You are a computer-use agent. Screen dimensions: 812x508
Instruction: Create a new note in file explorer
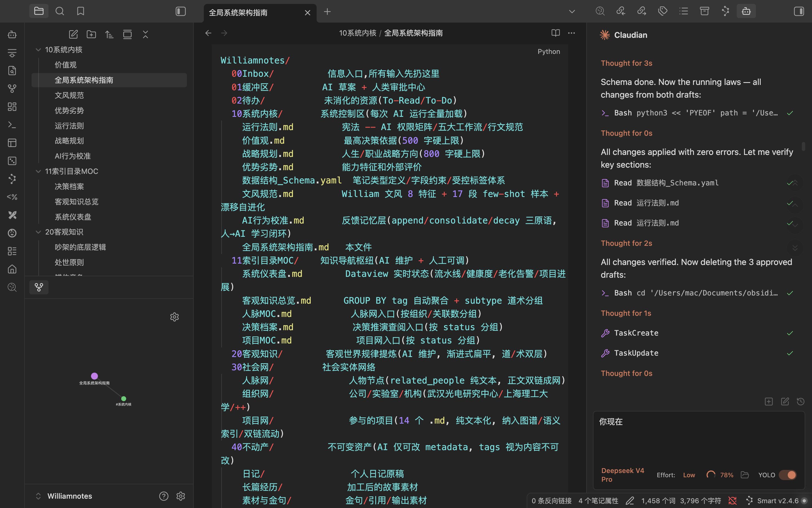pyautogui.click(x=73, y=34)
